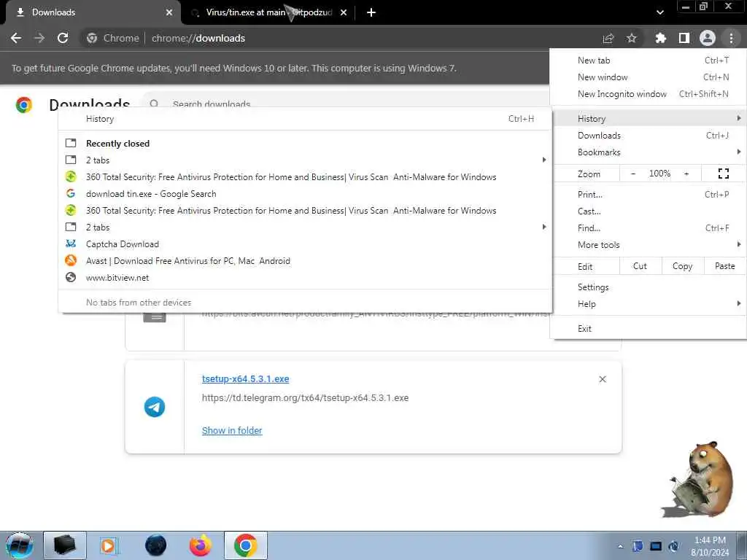
Task: Select Cast... in the Chrome menu
Action: (648, 211)
